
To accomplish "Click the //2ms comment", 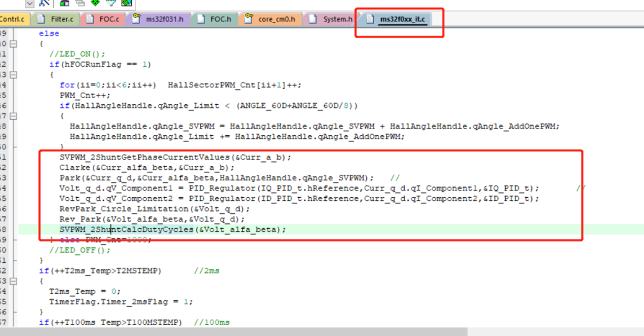I will pyautogui.click(x=206, y=271).
